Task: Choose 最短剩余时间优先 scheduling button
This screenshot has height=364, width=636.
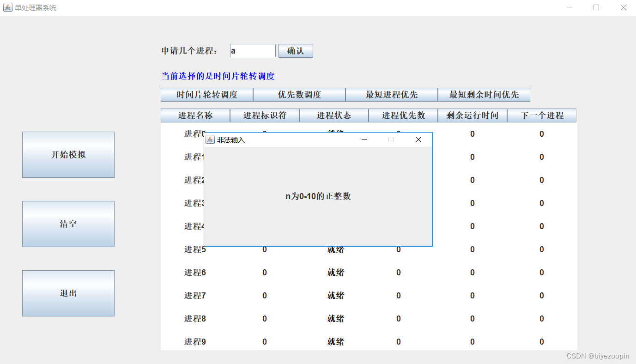Action: pos(484,95)
